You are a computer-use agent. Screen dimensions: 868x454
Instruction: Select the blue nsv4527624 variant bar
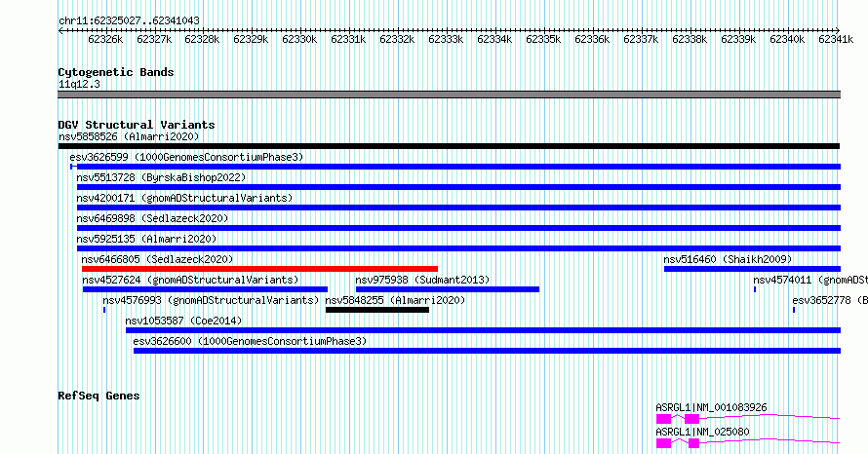coord(205,289)
